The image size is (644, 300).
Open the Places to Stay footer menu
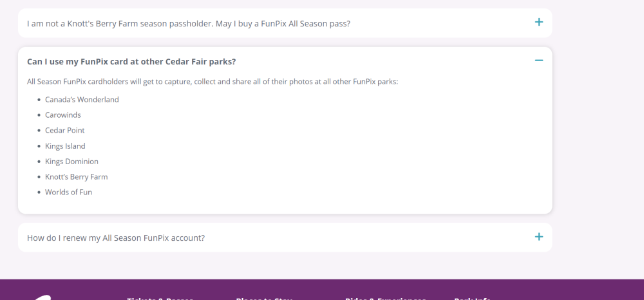click(264, 298)
